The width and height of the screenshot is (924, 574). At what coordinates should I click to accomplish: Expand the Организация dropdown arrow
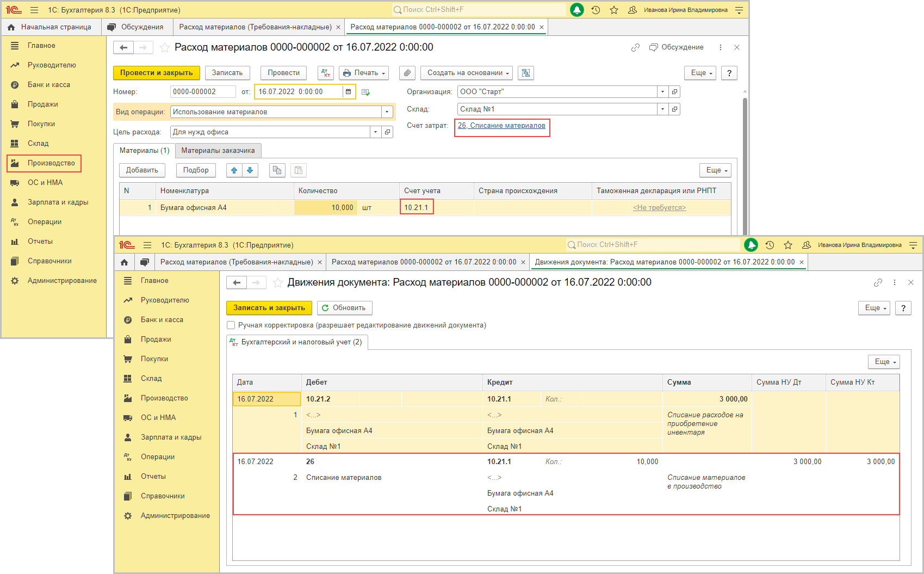tap(662, 92)
